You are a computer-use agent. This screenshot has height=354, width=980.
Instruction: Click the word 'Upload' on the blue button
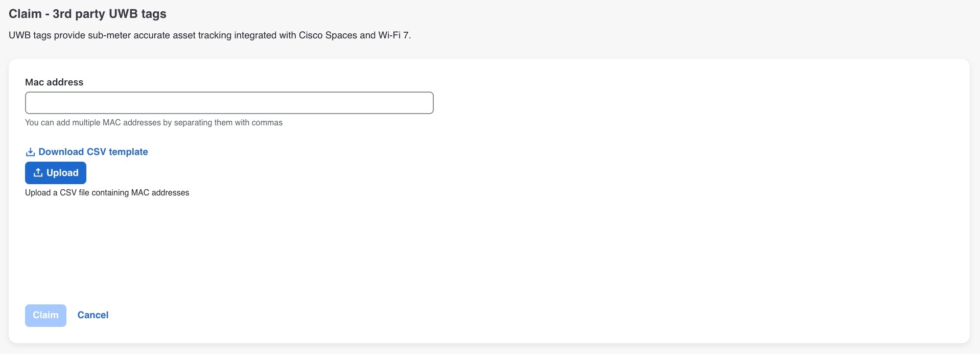click(x=62, y=173)
